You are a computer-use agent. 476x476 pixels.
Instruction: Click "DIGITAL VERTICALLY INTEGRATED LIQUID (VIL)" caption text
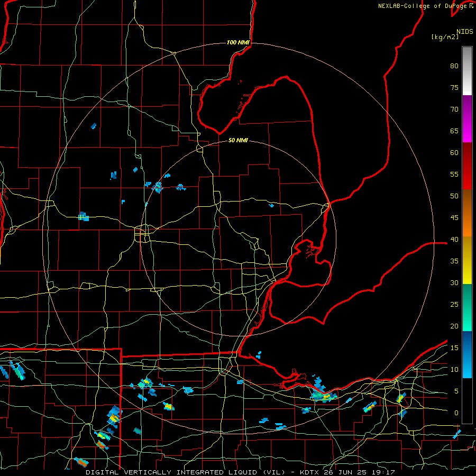[186, 472]
